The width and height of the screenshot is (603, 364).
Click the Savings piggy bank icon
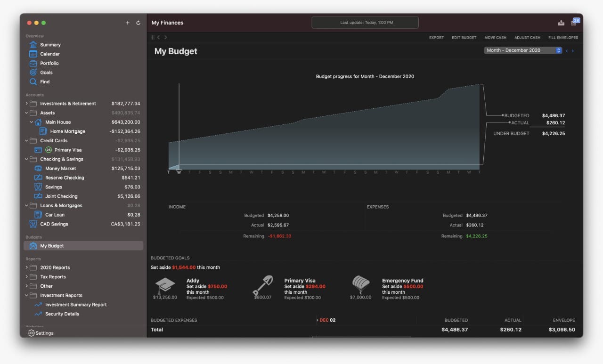(x=38, y=187)
